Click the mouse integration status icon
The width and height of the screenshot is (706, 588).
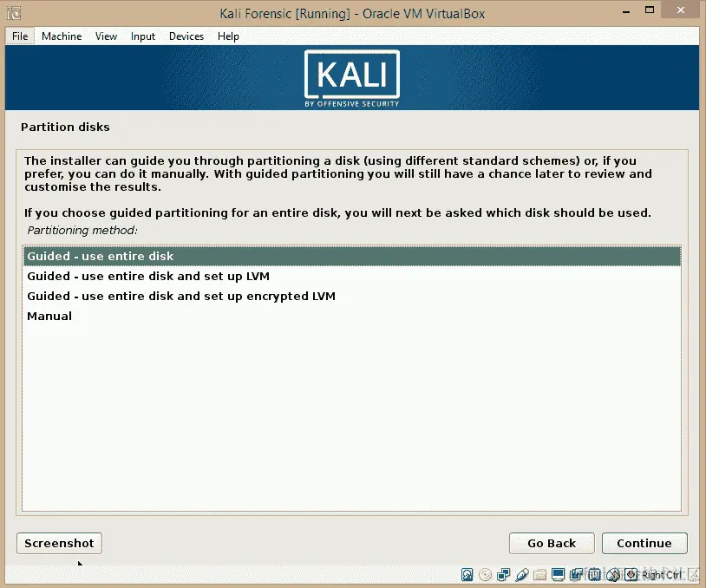613,575
